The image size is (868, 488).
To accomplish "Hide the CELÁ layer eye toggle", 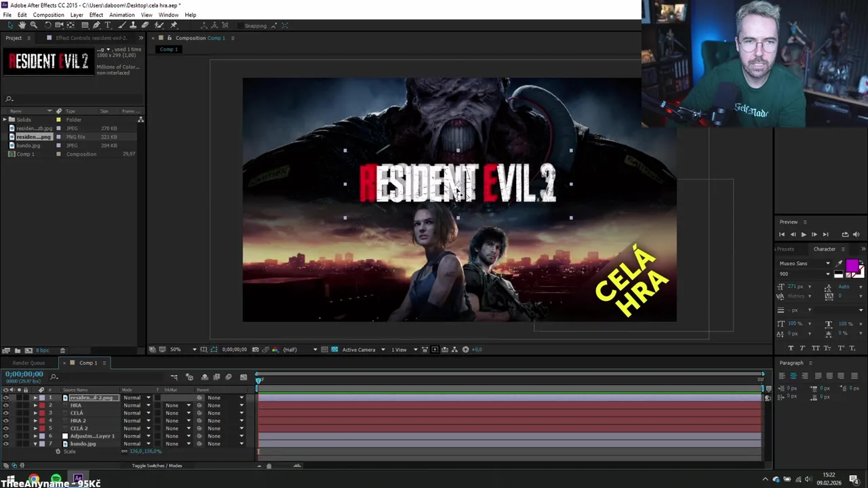I will (6, 413).
